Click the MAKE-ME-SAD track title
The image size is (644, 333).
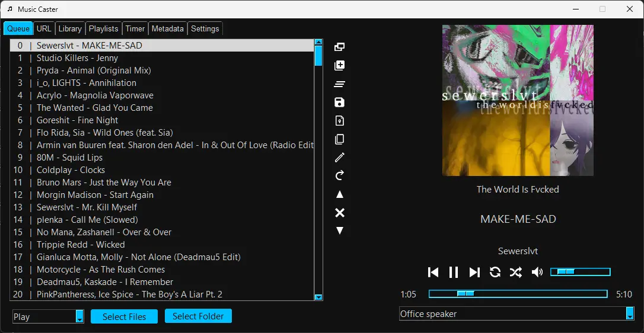(518, 219)
